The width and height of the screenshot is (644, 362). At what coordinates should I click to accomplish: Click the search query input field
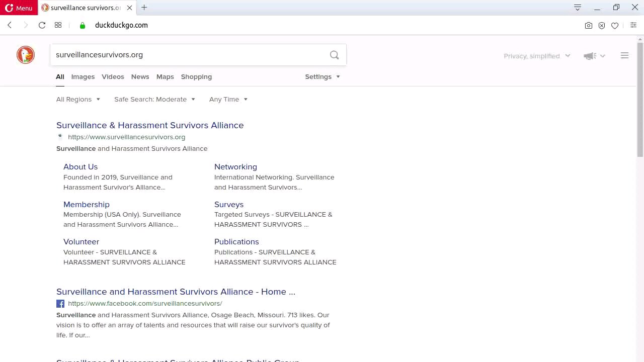189,55
